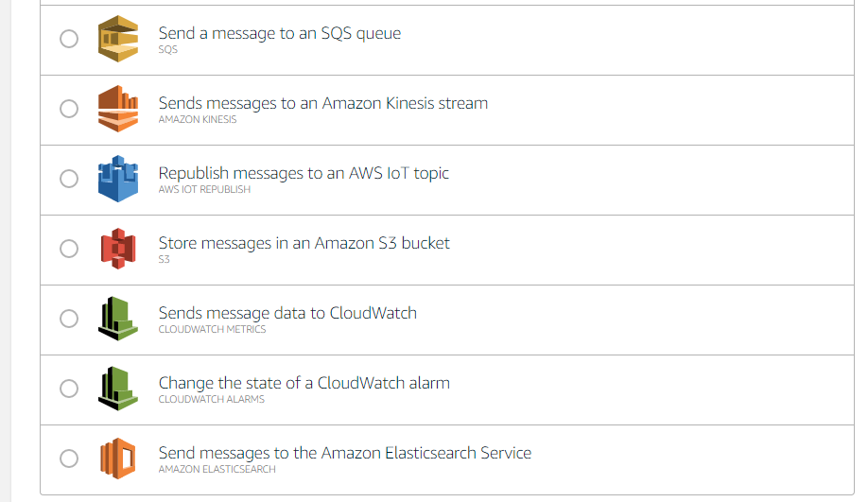This screenshot has height=502, width=868.
Task: Select the S3 bucket radio button
Action: (x=69, y=249)
